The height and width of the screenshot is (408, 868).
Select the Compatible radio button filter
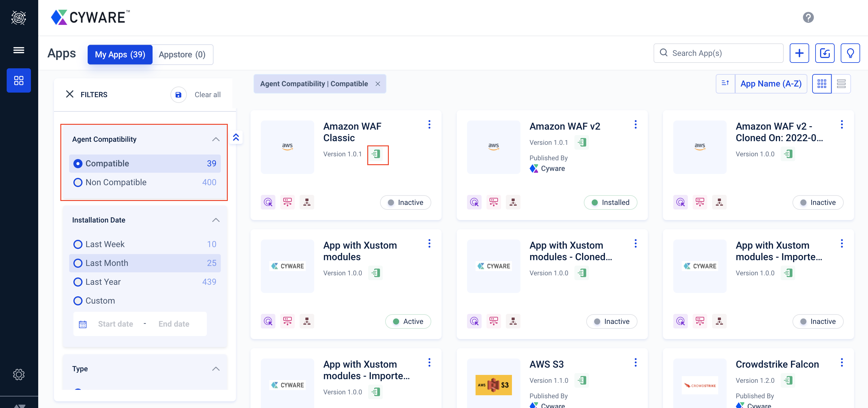[x=78, y=163]
